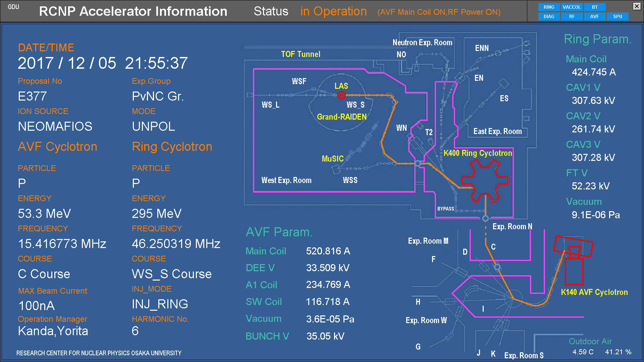The image size is (644, 362).
Task: Click the Outdoor Air temperature reading
Action: (x=583, y=352)
